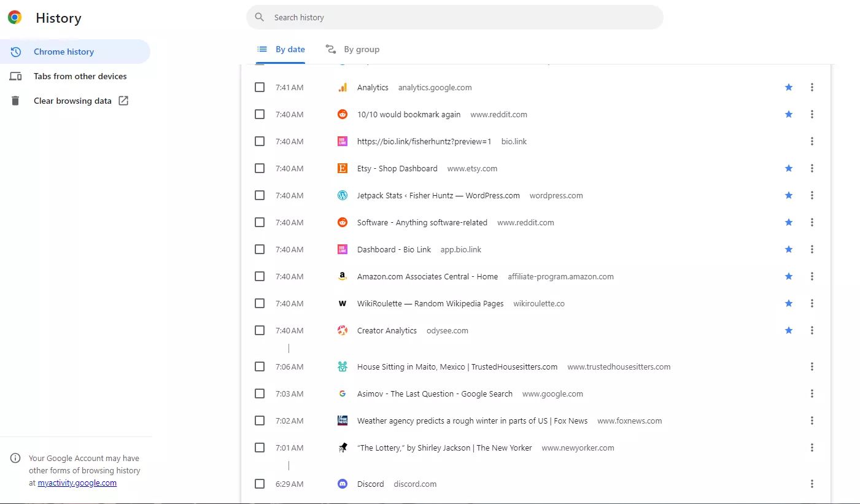Open myactivity.google.com link

(77, 483)
